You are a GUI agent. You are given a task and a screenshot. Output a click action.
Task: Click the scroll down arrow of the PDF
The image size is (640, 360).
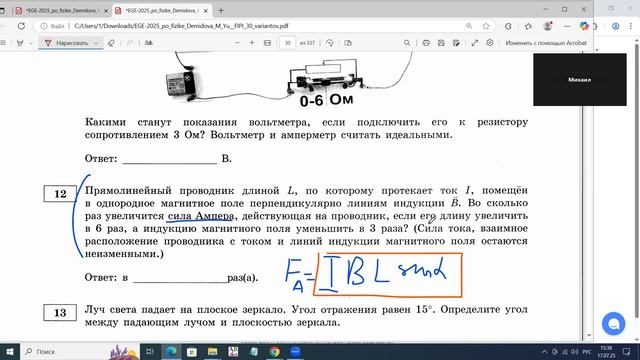click(589, 336)
